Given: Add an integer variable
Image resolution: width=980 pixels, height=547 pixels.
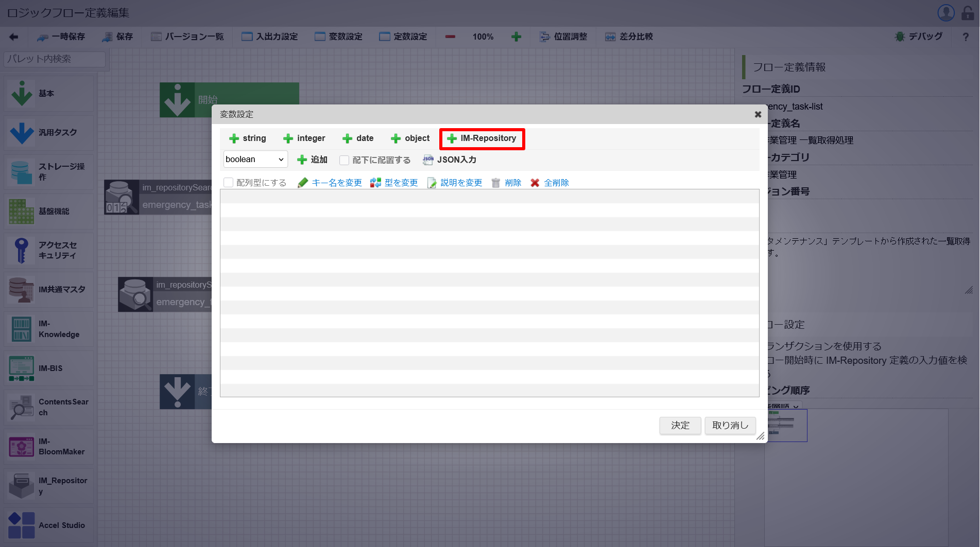Looking at the screenshot, I should [304, 138].
